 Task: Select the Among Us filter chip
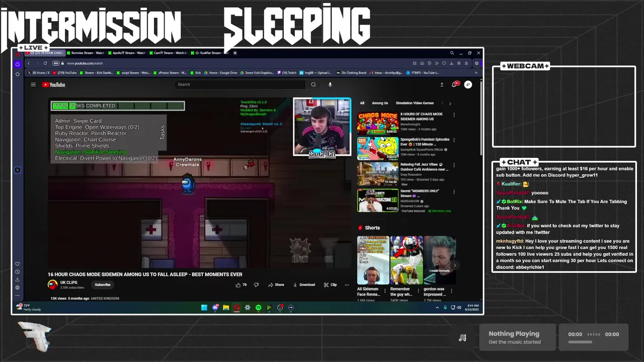(380, 103)
